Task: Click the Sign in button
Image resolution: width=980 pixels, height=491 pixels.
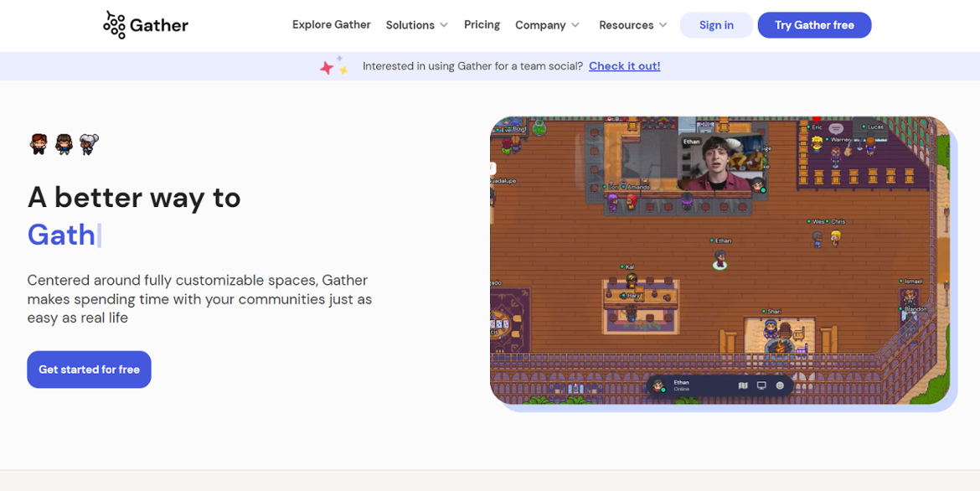Action: [716, 25]
